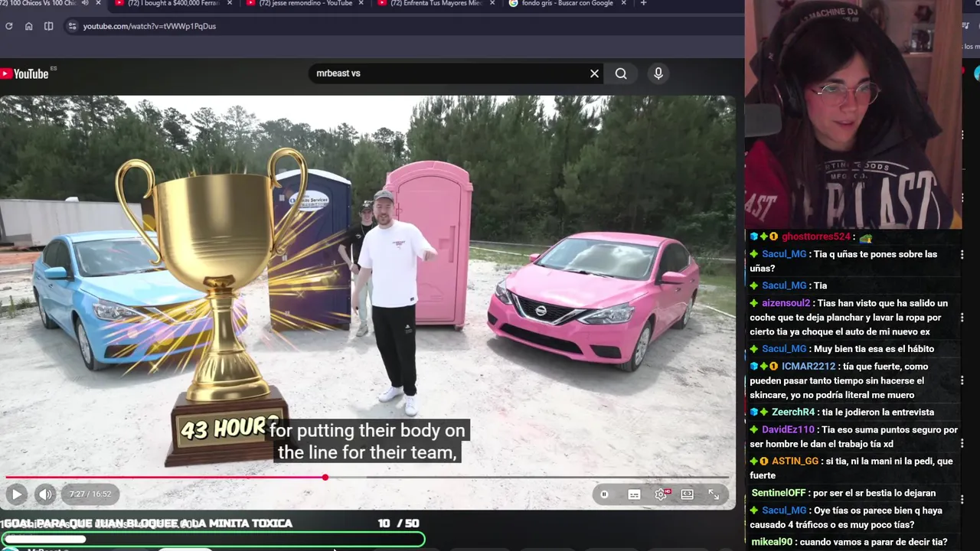The image size is (980, 551).
Task: Mute tab audio speaker icon on first tab
Action: click(x=85, y=3)
